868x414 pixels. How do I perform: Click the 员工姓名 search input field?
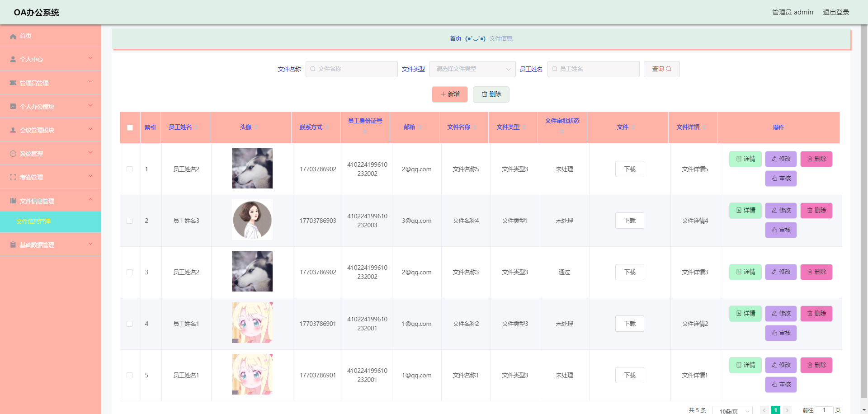point(593,69)
